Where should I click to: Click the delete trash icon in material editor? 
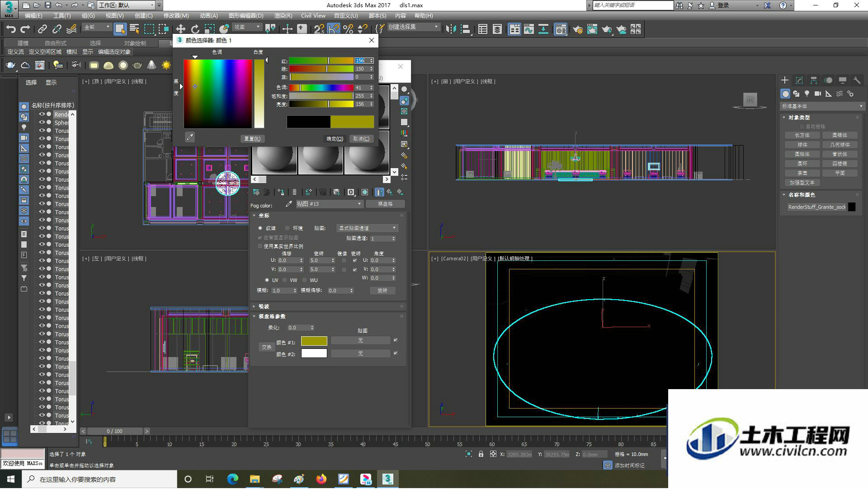pyautogui.click(x=295, y=193)
